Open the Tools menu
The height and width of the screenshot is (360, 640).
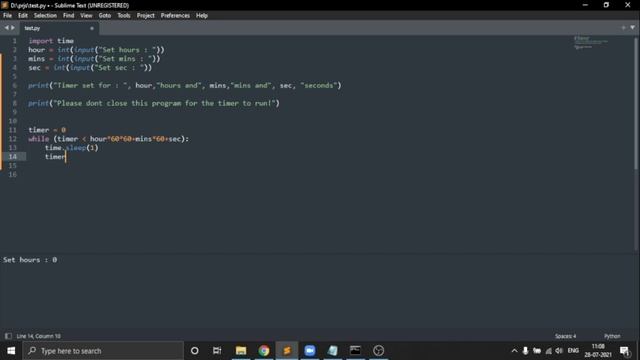[x=124, y=16]
